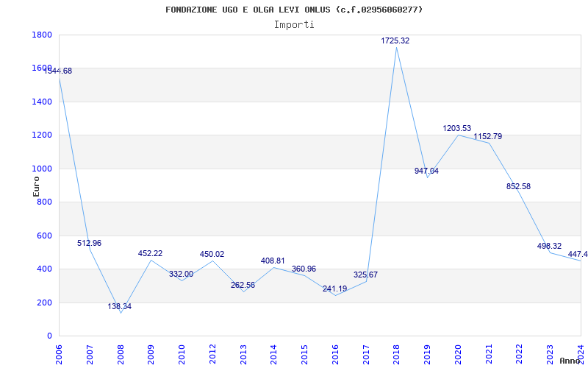
Task: Click the 2006 year label
Action: [60, 355]
